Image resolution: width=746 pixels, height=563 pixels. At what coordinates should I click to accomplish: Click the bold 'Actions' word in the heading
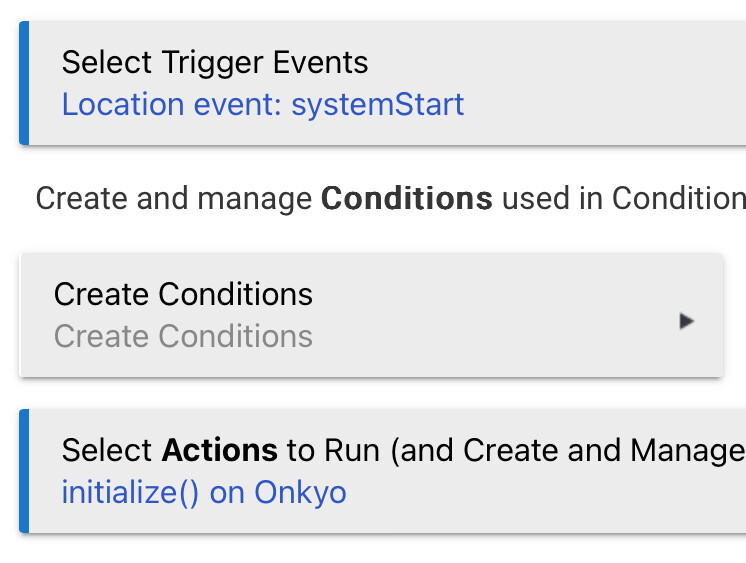(x=219, y=451)
